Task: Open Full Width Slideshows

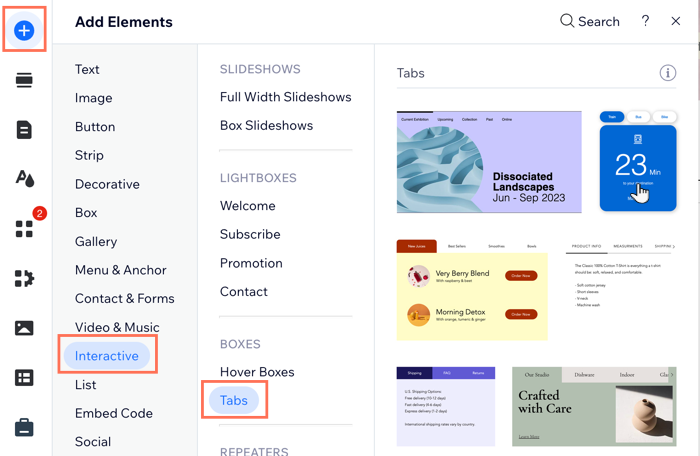Action: 286,97
